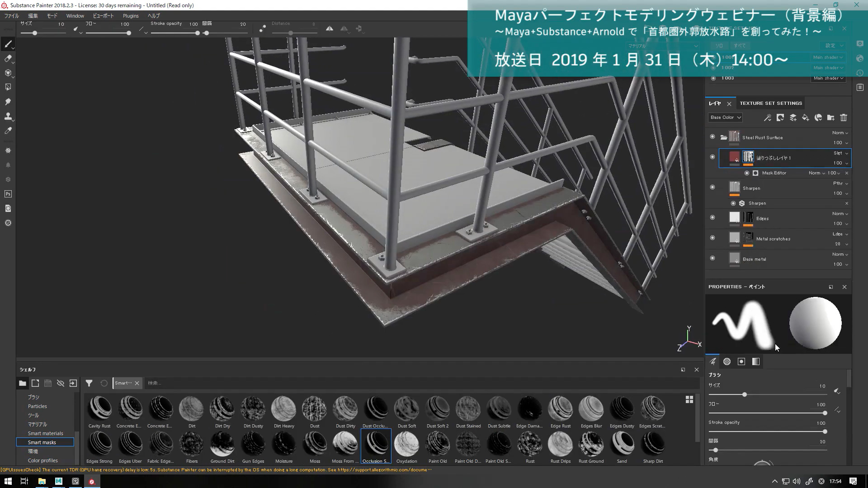Viewport: 868px width, 488px height.
Task: Select the Eraser tool in left toolbar
Action: coord(8,58)
